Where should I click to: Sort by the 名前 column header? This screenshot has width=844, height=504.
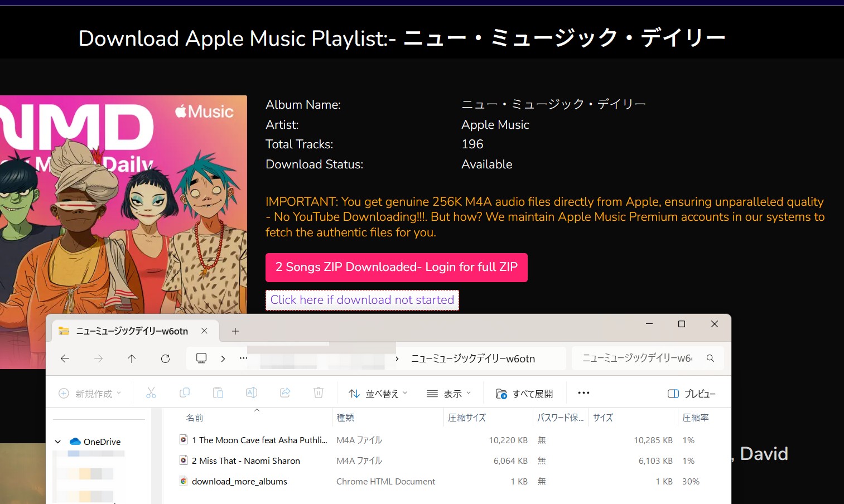point(195,418)
